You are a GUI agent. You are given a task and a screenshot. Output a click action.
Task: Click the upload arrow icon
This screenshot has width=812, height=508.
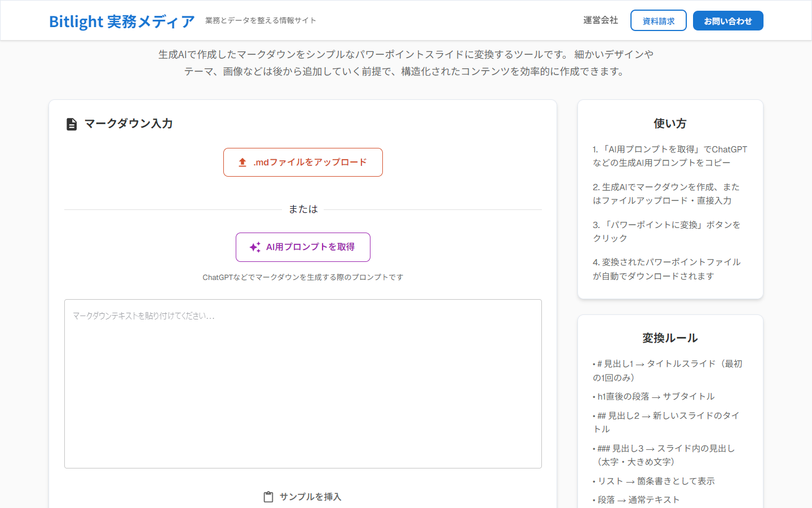point(242,163)
